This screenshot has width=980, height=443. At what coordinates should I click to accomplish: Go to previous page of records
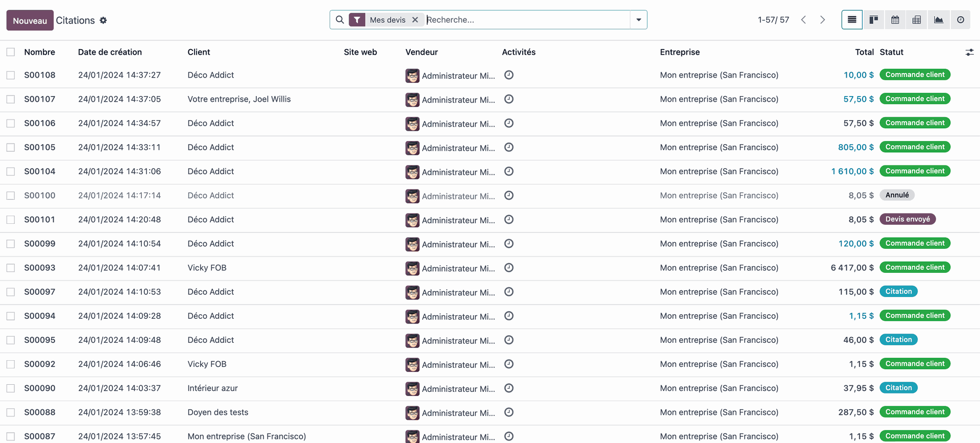[803, 20]
